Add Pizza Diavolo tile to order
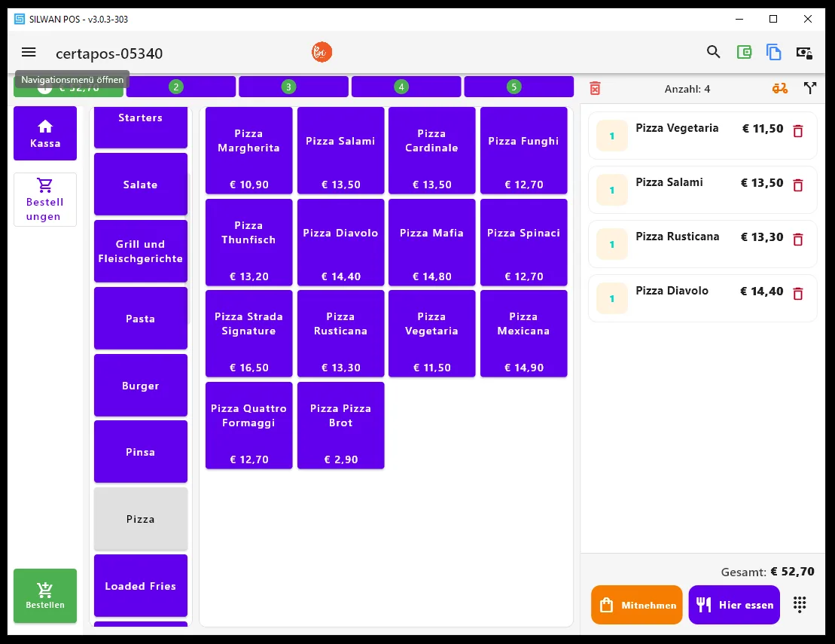Viewport: 835px width, 644px height. click(x=341, y=243)
